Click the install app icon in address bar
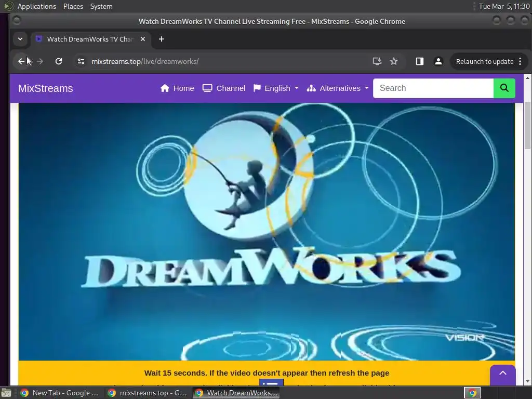This screenshot has height=399, width=532. point(377,61)
